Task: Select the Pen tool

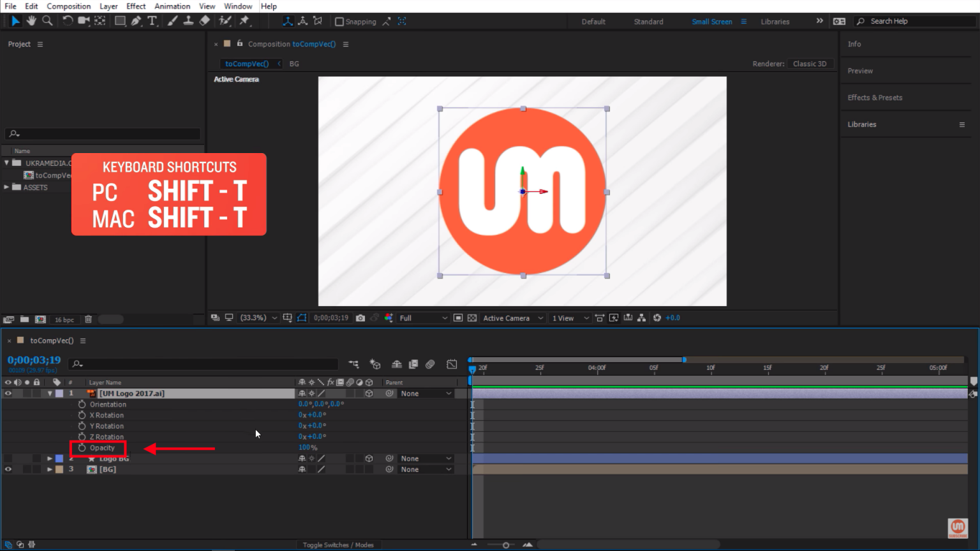Action: [136, 21]
